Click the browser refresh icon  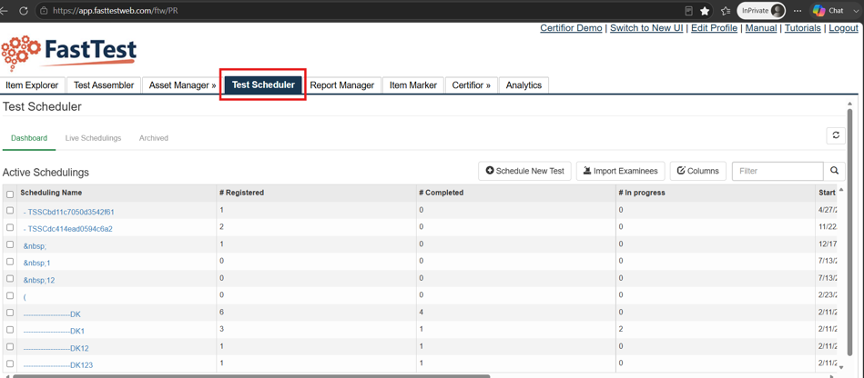click(23, 10)
